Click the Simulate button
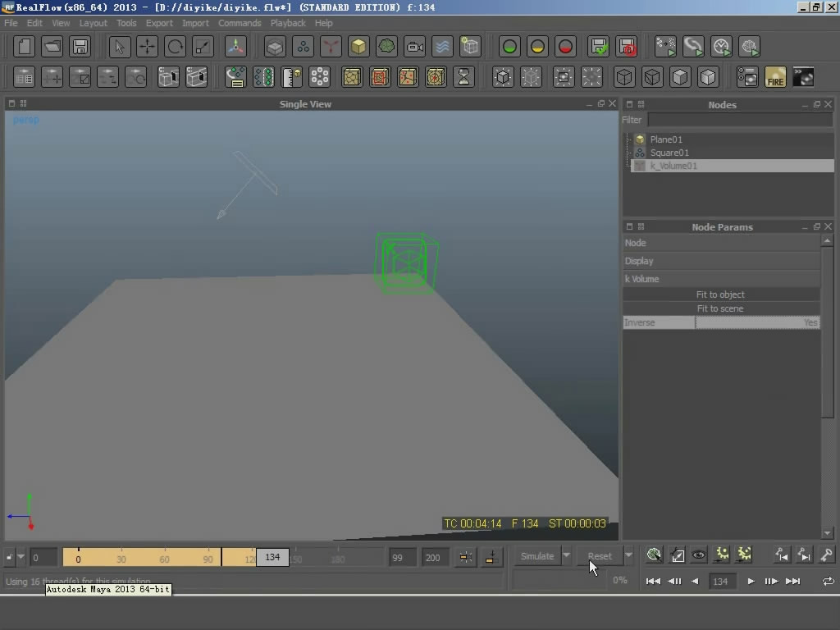Screen dimensions: 840x630 536,556
